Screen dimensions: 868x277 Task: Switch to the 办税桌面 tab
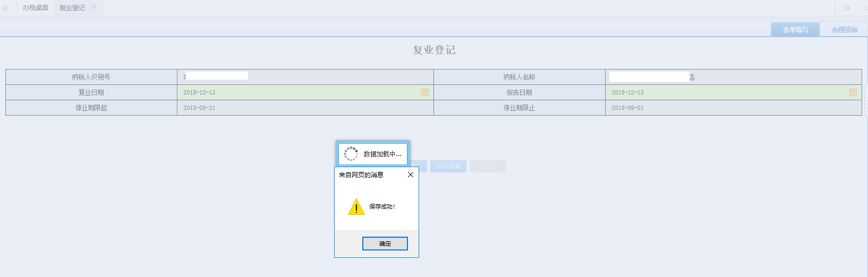(x=35, y=8)
